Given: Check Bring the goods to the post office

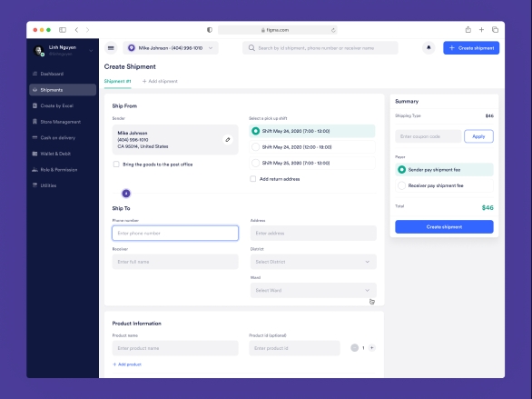Looking at the screenshot, I should pyautogui.click(x=116, y=165).
